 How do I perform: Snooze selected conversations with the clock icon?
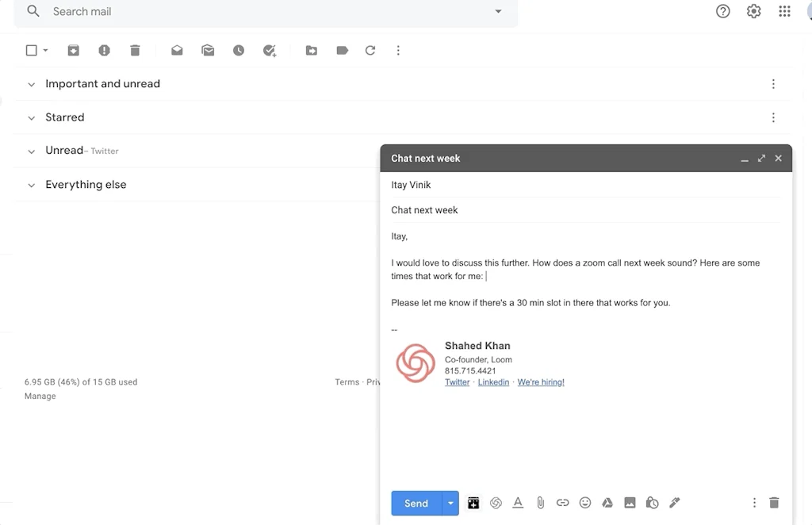tap(239, 50)
